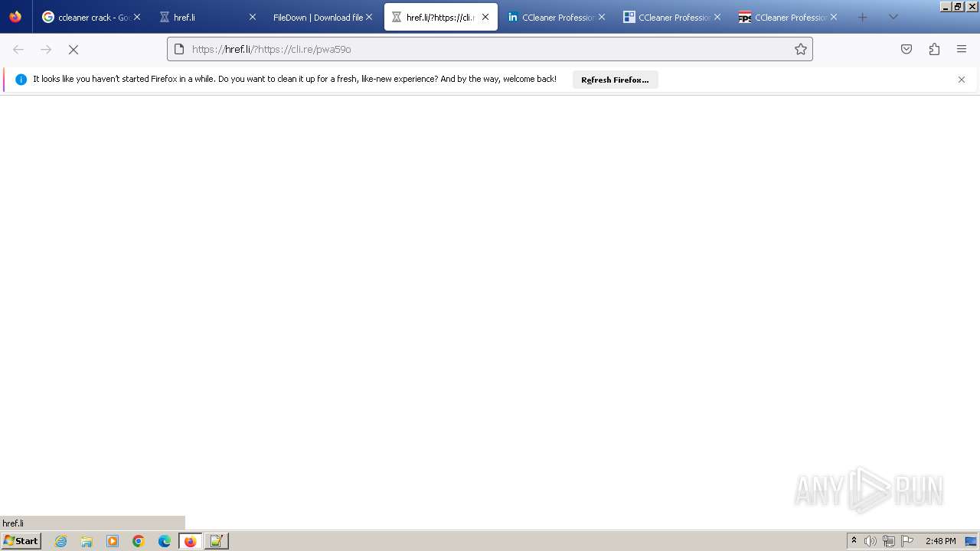
Task: Click the 2:48 PM clock
Action: click(x=940, y=541)
